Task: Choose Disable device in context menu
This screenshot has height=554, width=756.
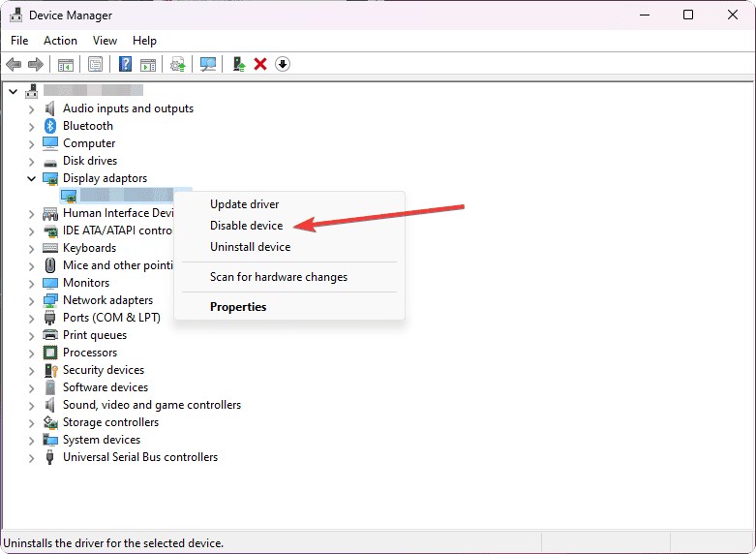Action: point(289,226)
